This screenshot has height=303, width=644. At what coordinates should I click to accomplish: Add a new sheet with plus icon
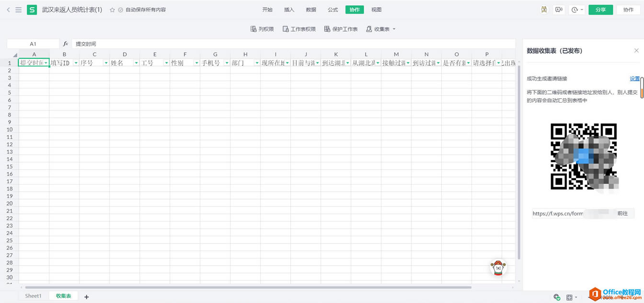pos(87,297)
